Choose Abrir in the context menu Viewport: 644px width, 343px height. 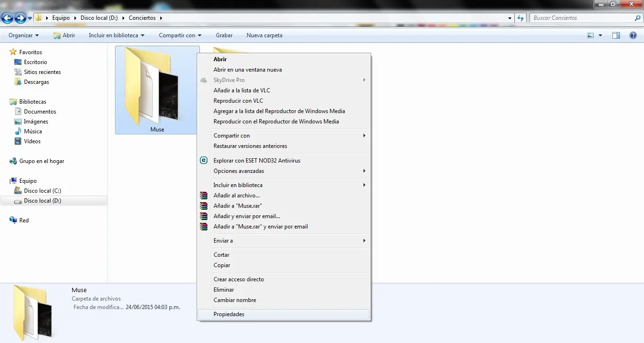click(x=283, y=59)
